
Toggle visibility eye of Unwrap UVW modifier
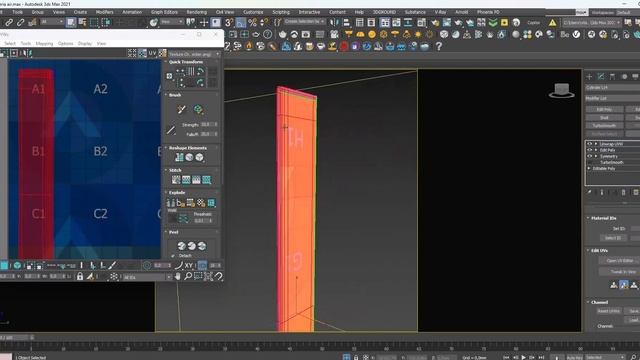pos(589,144)
